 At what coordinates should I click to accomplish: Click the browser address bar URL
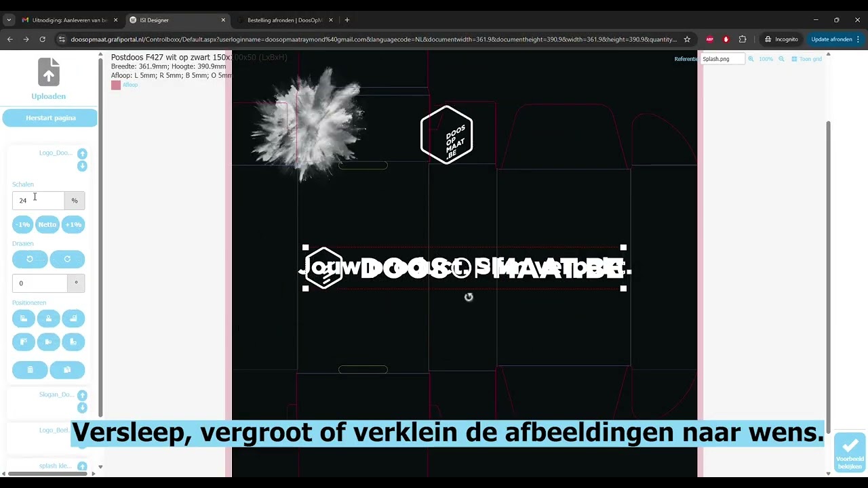tap(374, 39)
